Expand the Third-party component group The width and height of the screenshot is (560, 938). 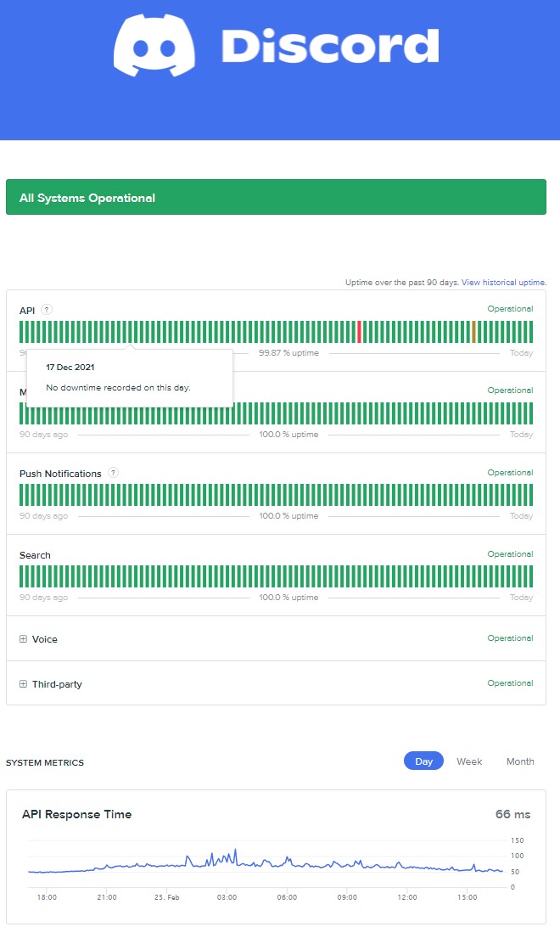click(x=23, y=683)
